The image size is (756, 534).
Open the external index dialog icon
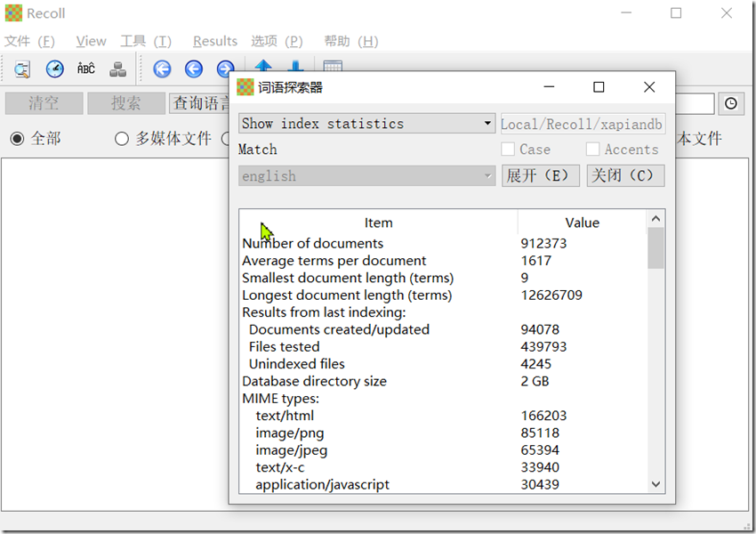click(x=117, y=69)
